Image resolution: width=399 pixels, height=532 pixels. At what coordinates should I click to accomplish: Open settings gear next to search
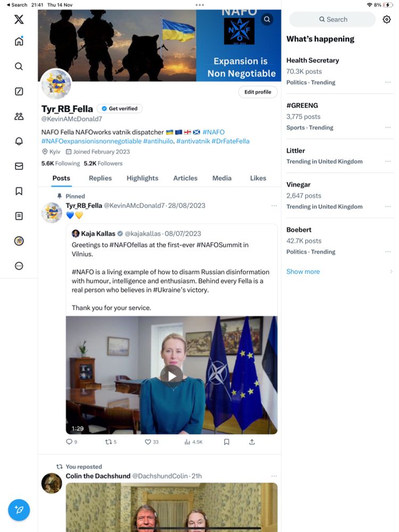pyautogui.click(x=386, y=19)
